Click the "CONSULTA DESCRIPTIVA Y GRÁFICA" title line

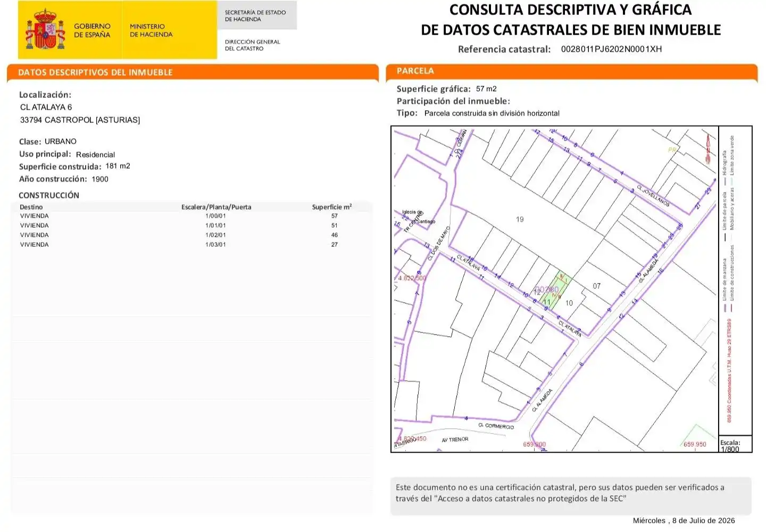click(571, 10)
